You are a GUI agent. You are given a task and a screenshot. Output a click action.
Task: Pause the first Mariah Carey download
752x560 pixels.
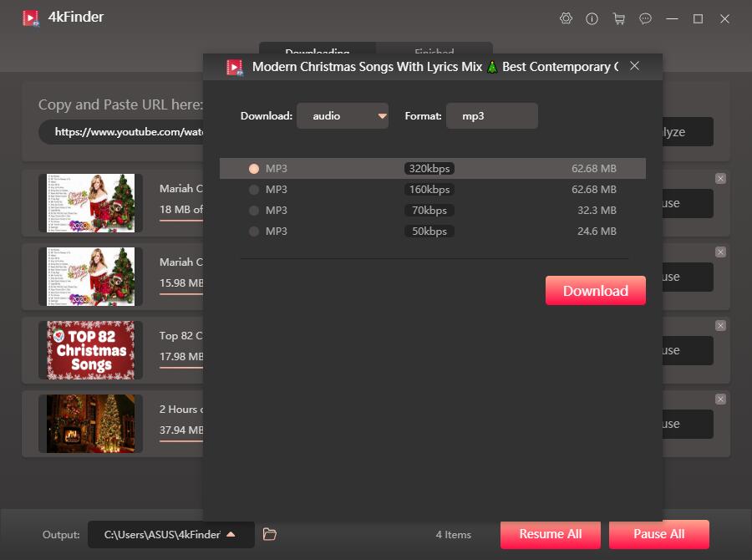pos(688,203)
